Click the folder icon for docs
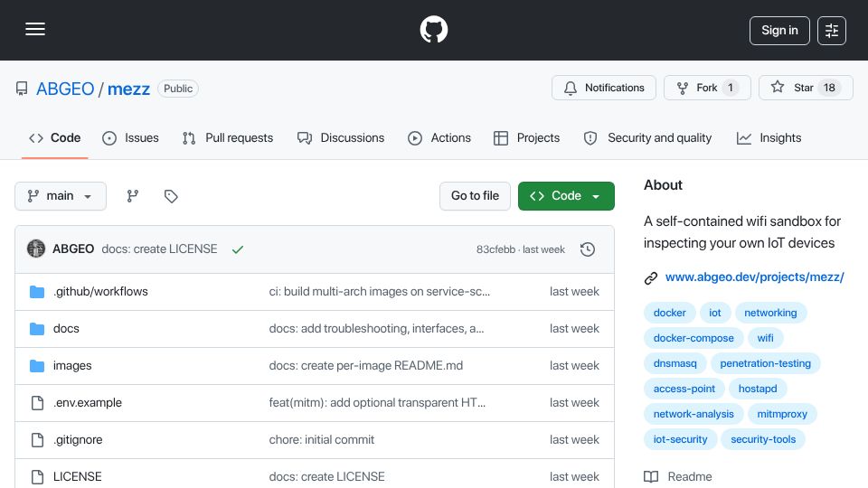This screenshot has width=868, height=488. tap(37, 329)
